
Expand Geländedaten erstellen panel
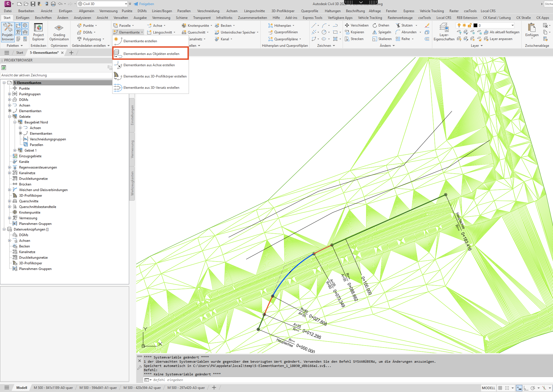pyautogui.click(x=91, y=46)
